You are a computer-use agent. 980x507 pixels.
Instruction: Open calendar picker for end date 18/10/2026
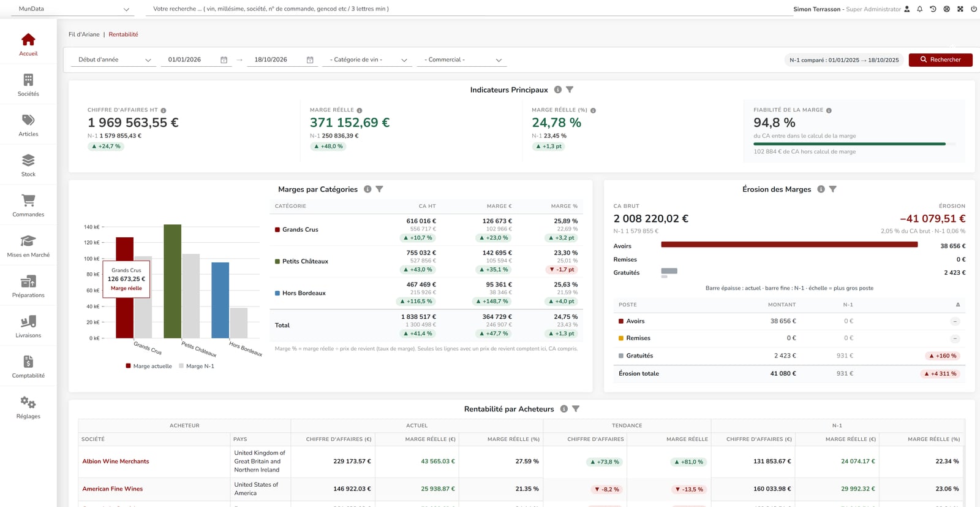(x=310, y=60)
